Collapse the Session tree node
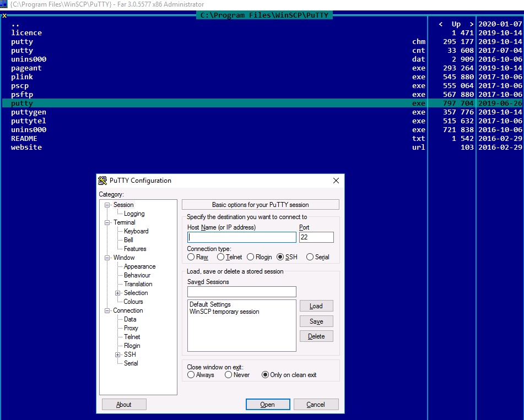The height and width of the screenshot is (420, 524). (107, 205)
